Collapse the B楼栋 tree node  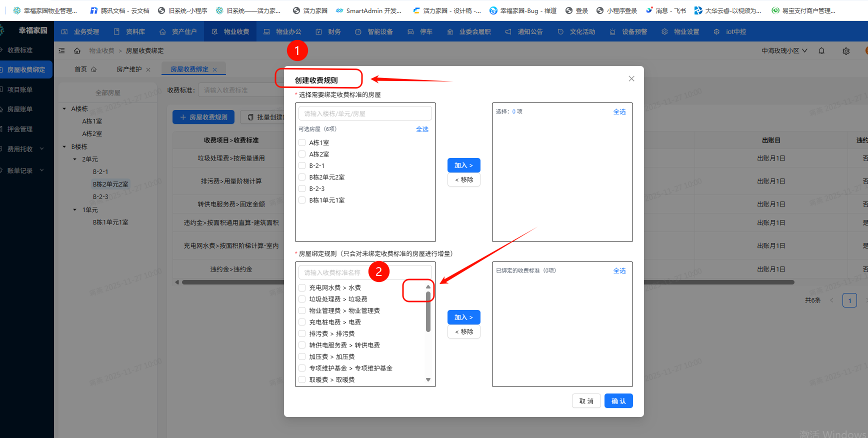click(x=64, y=146)
